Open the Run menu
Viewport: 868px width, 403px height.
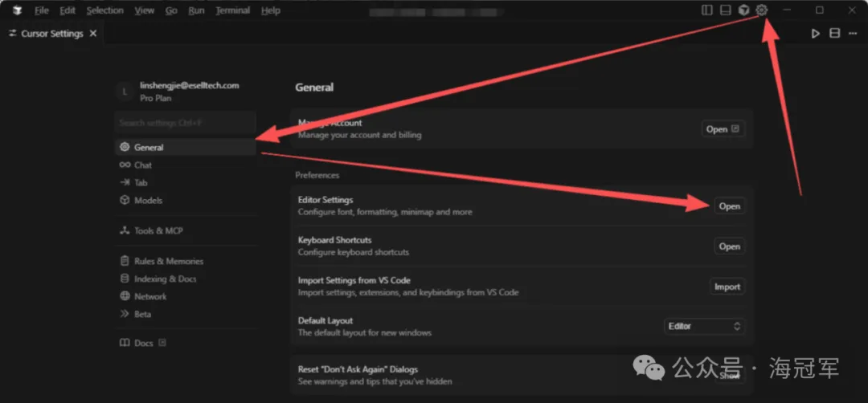pos(197,10)
